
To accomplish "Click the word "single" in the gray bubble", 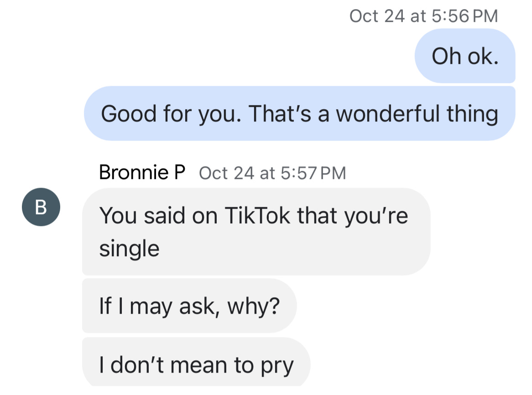I will pyautogui.click(x=129, y=249).
